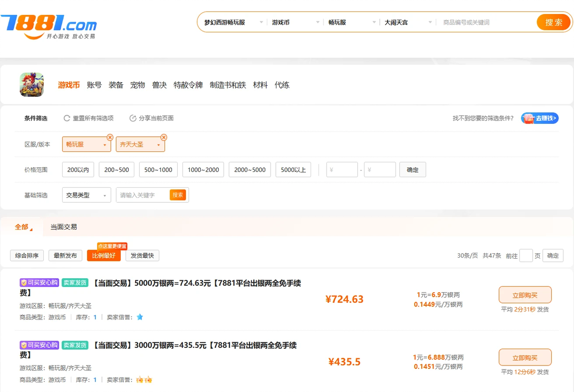Screen dimensions: 574x392
Task: Click the 去赚钱 banner button
Action: coord(540,118)
